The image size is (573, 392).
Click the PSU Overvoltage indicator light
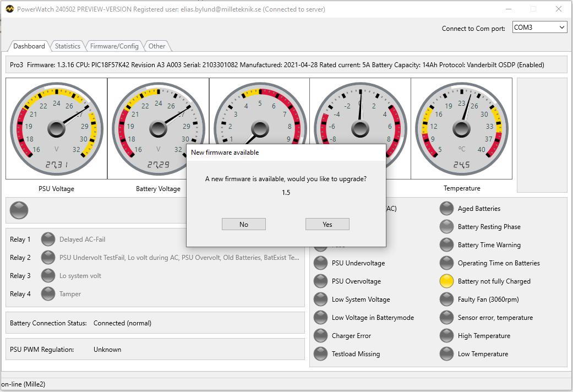pyautogui.click(x=320, y=281)
